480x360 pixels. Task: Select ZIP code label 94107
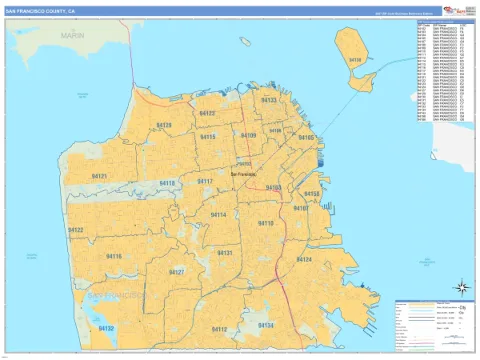301,208
